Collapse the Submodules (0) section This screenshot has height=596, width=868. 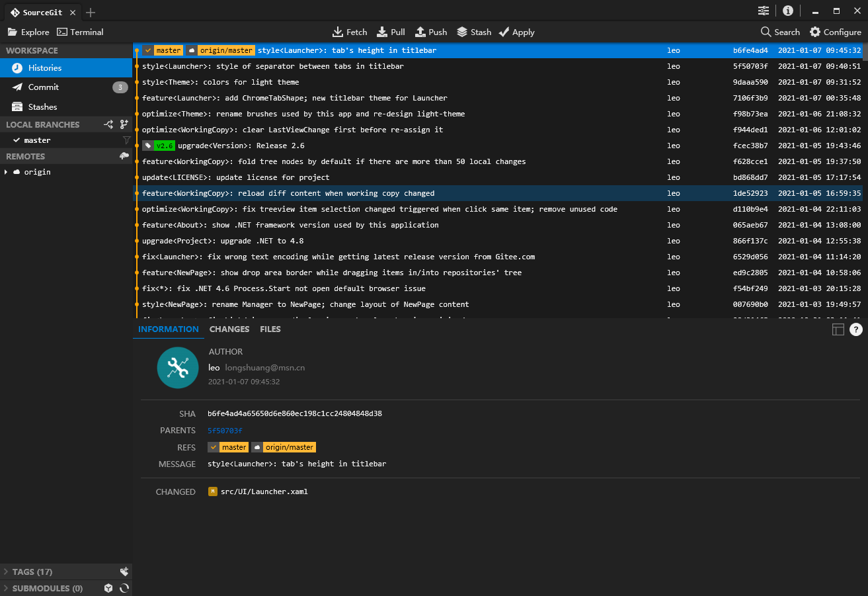pyautogui.click(x=7, y=588)
